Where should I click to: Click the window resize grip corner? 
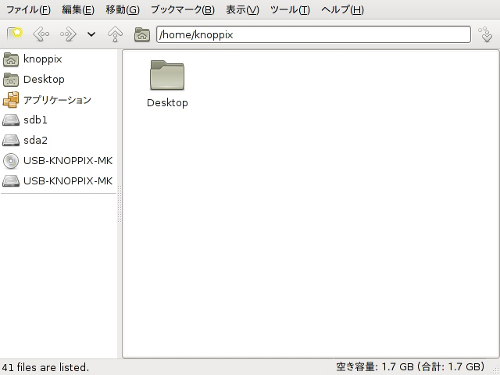(x=495, y=370)
